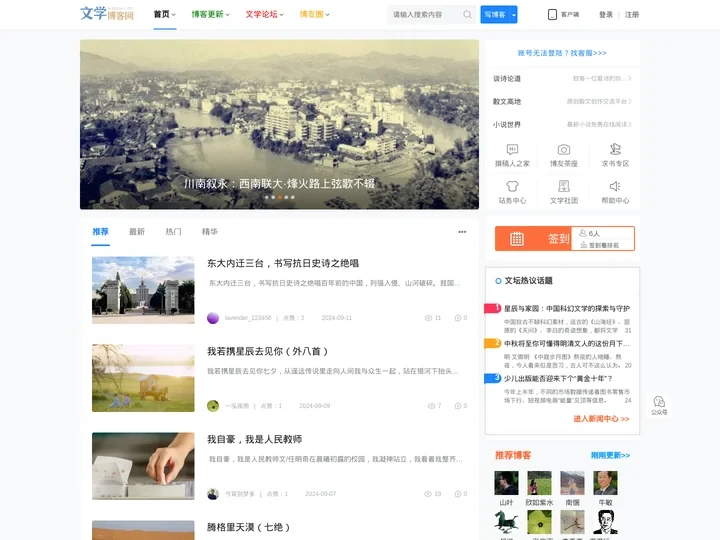Click the 文学博客网 site logo
The height and width of the screenshot is (540, 720).
107,14
